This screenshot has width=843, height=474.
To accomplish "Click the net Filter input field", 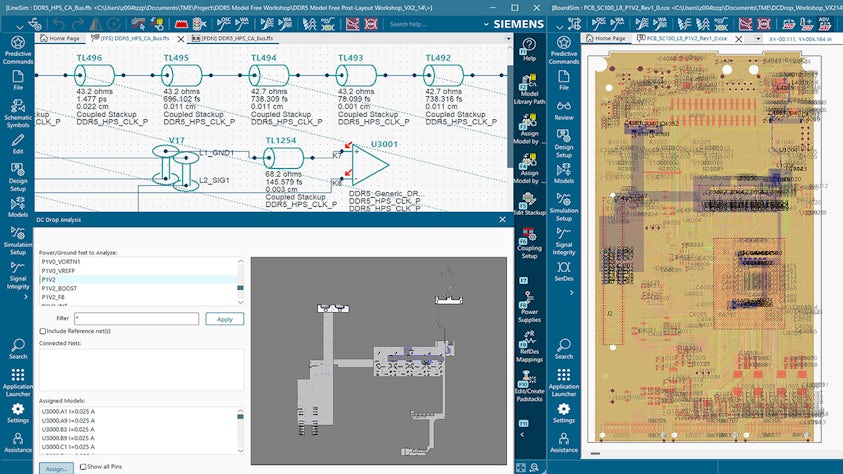I will [137, 319].
